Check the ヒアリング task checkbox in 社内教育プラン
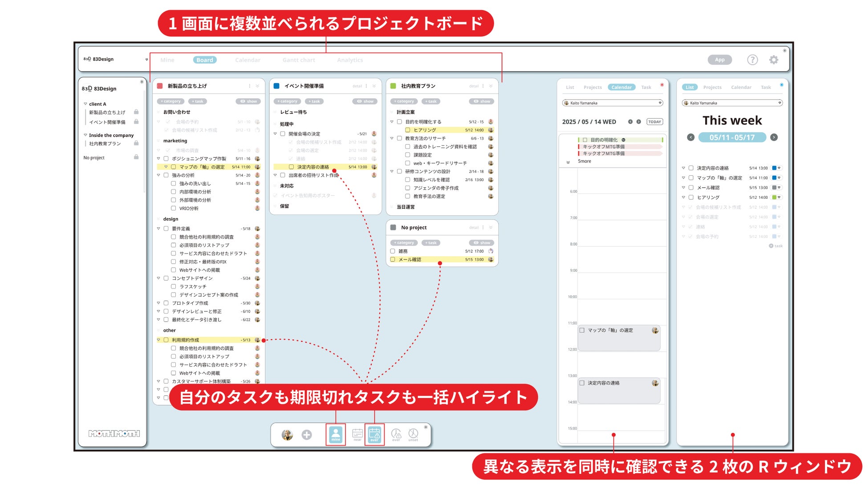This screenshot has width=868, height=488. click(x=407, y=130)
